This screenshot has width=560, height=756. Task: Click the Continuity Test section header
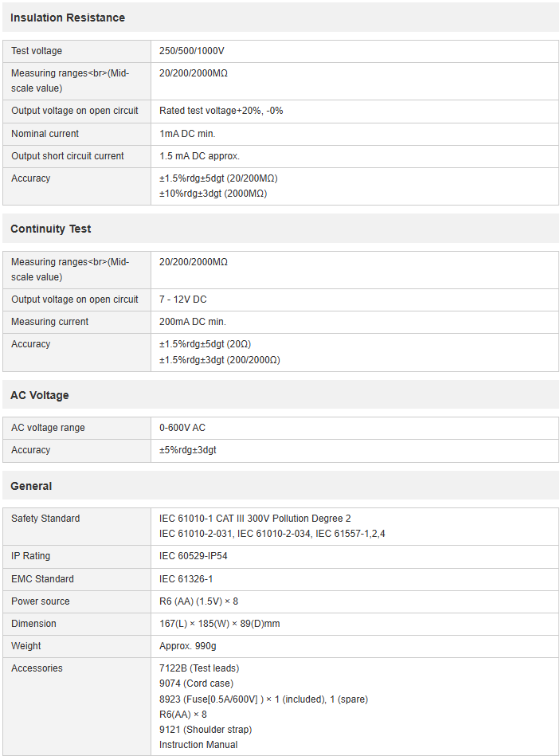point(51,229)
